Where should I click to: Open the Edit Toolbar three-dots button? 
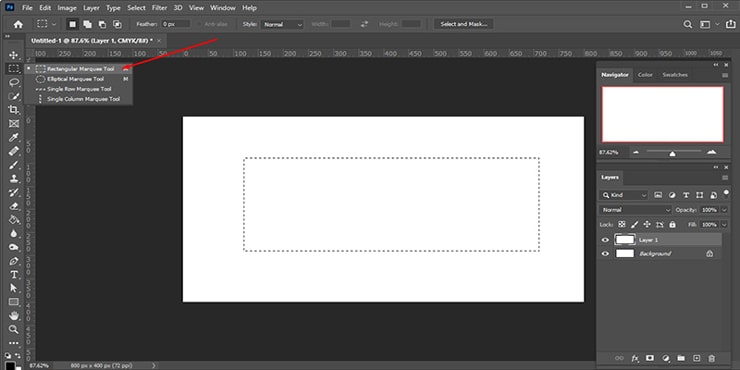click(x=14, y=343)
